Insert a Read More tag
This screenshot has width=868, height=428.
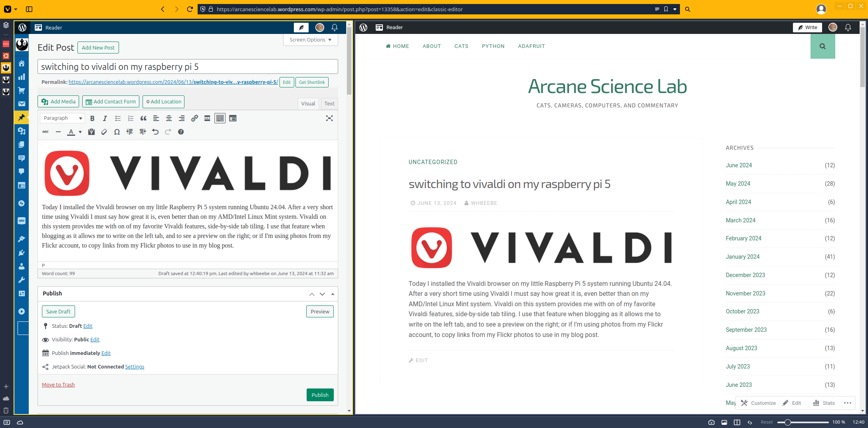coord(207,118)
